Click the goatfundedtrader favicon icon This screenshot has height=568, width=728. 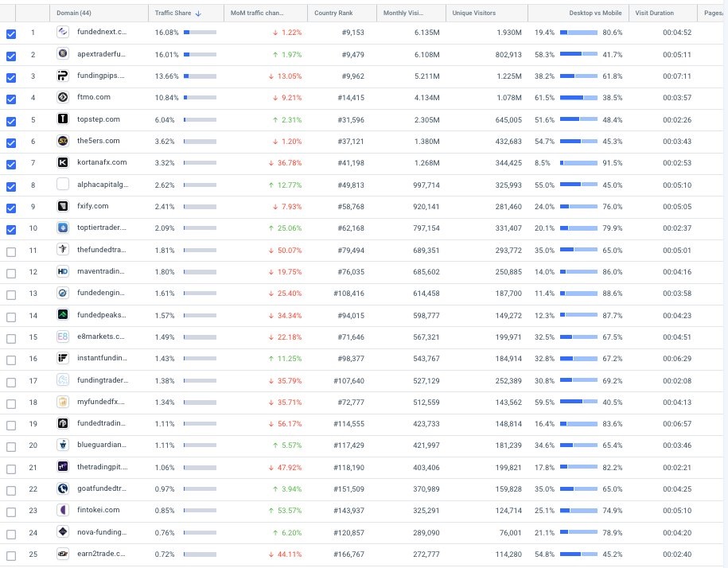tap(63, 488)
